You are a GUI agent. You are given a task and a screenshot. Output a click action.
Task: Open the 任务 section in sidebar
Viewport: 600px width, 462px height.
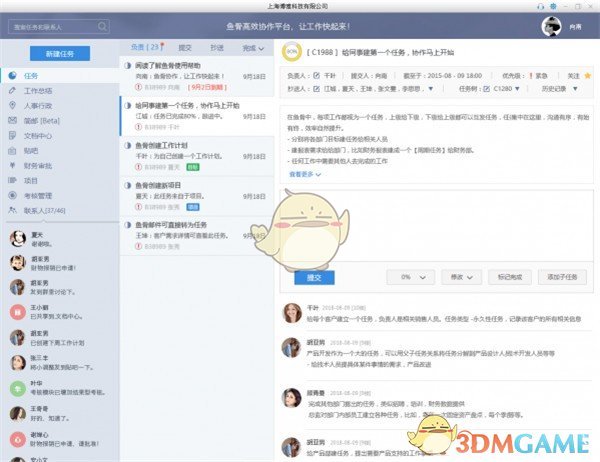point(60,76)
